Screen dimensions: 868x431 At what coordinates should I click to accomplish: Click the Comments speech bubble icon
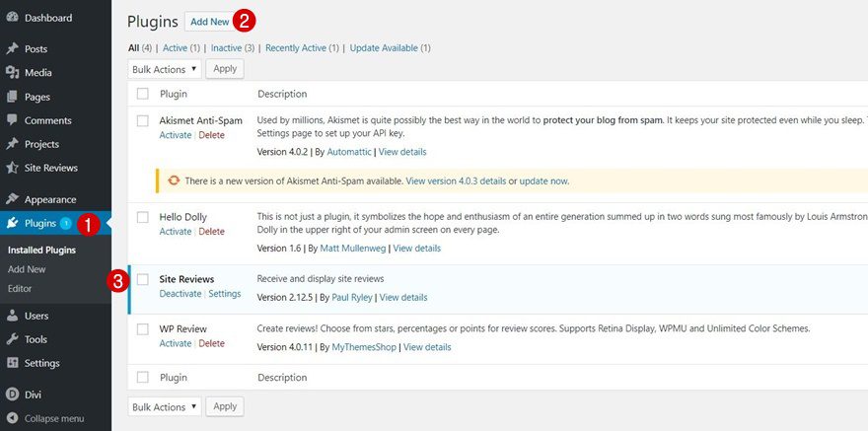click(12, 120)
